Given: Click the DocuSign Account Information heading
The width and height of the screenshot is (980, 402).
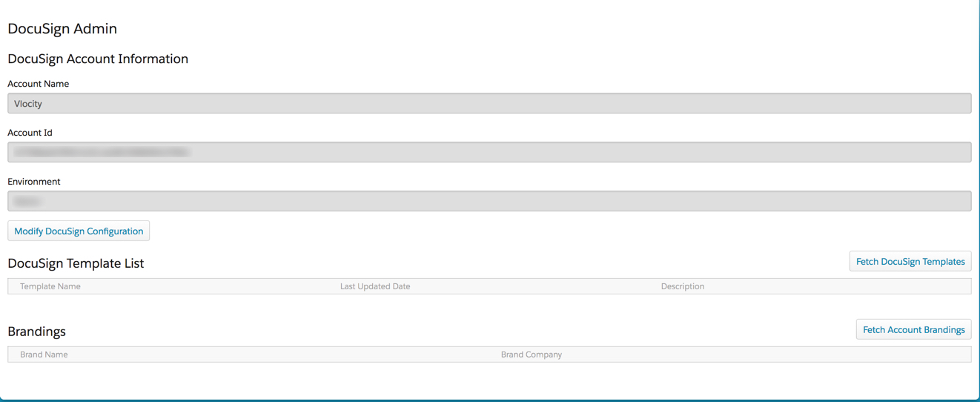Looking at the screenshot, I should click(98, 59).
